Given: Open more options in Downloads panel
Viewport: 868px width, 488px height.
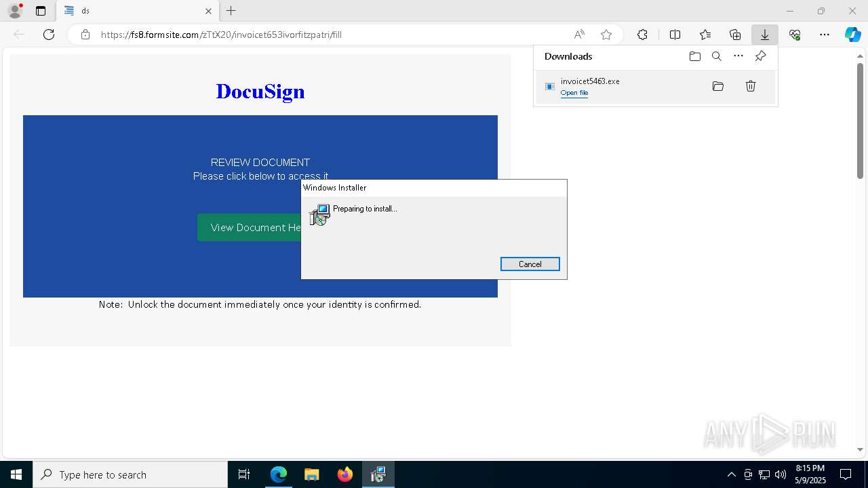Looking at the screenshot, I should tap(738, 56).
